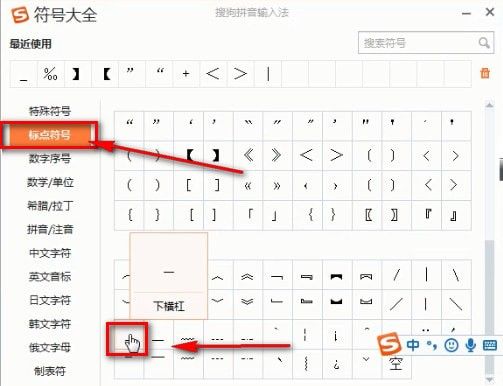Insert the vertical bar from the recently used row
This screenshot has width=503, height=386.
tap(268, 74)
